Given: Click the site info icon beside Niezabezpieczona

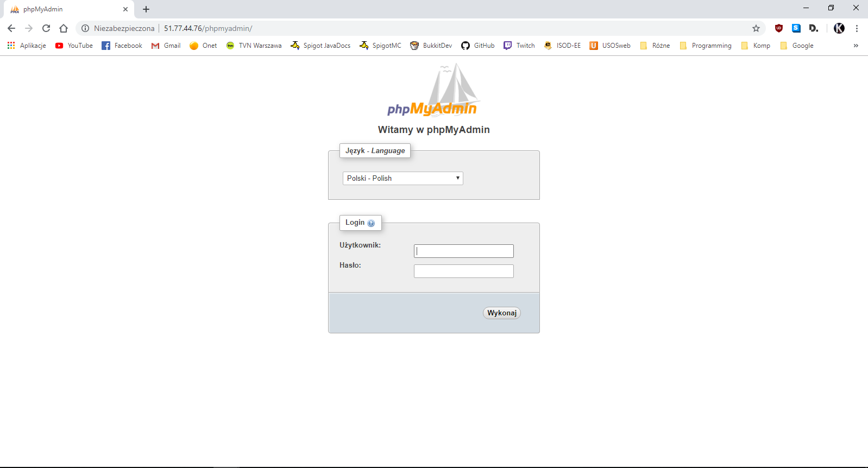Looking at the screenshot, I should (x=85, y=28).
